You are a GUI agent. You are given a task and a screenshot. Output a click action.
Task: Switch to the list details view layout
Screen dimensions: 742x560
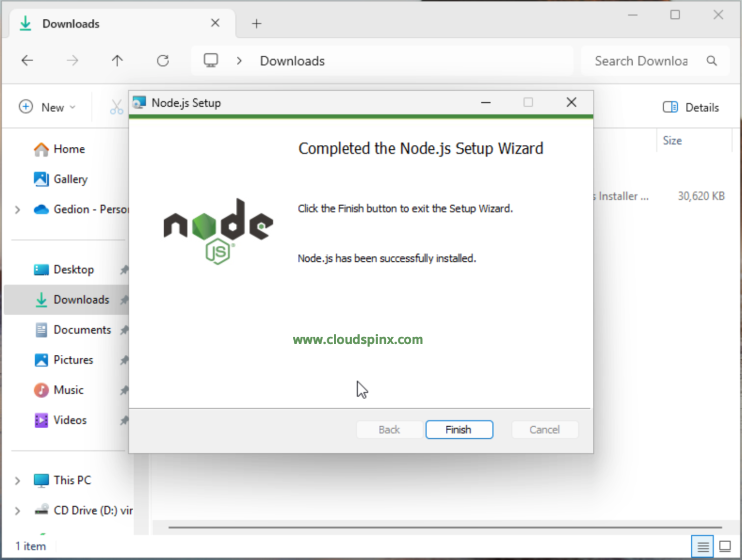tap(702, 546)
